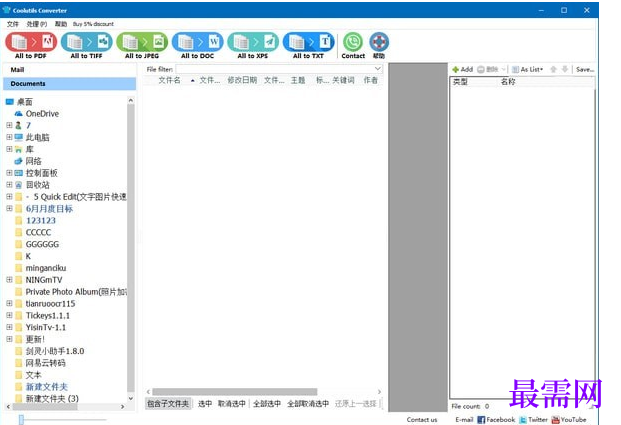Open the 处理 menu
Viewport: 621px width, 425px height.
click(36, 24)
